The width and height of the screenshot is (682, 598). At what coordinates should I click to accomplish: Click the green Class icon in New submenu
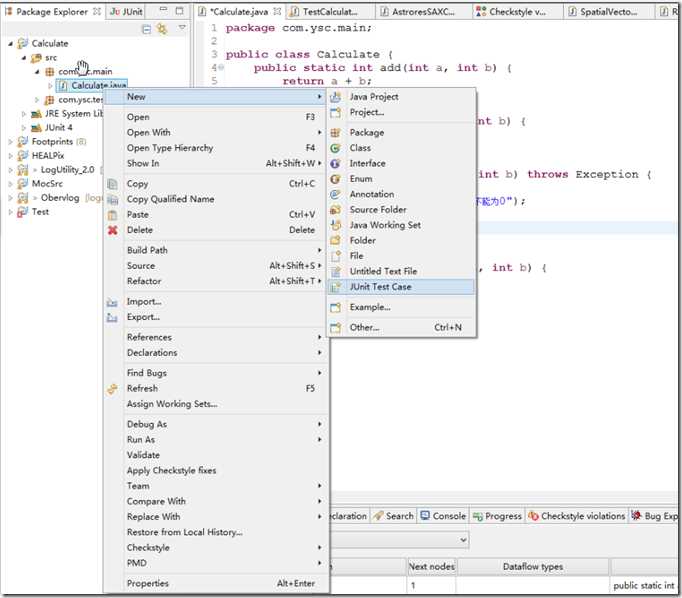click(x=336, y=148)
